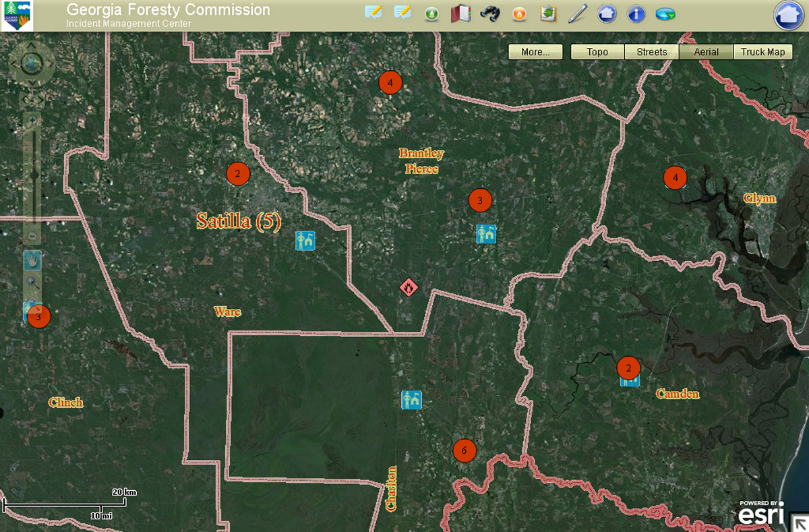
Task: Switch basemap to Topo
Action: [x=597, y=52]
